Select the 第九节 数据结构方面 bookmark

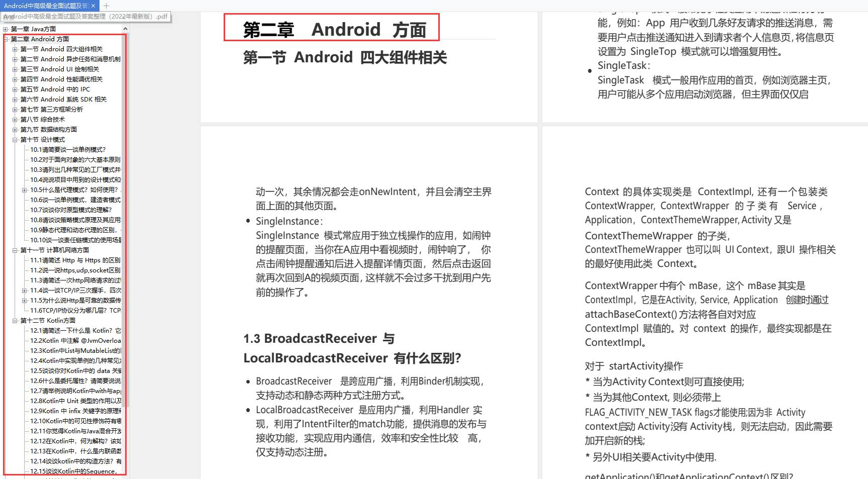49,129
